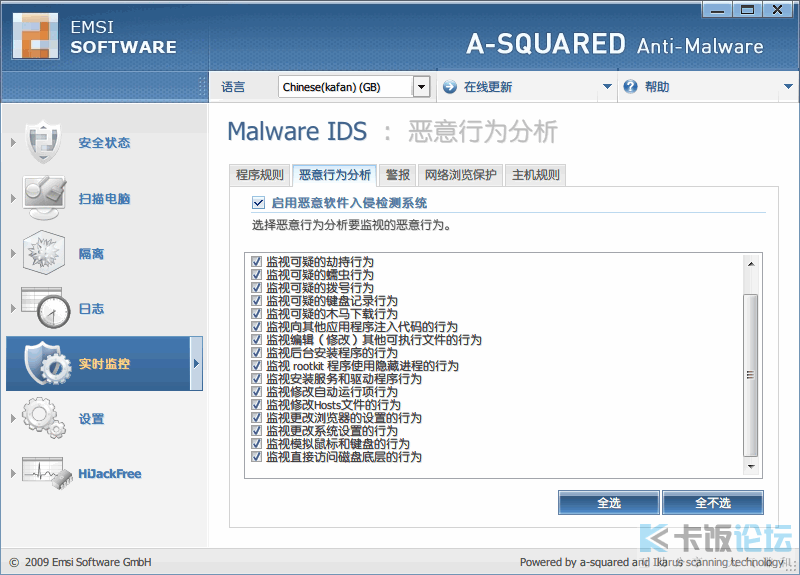The height and width of the screenshot is (575, 800).
Task: Open the 设置 section
Action: [x=91, y=419]
